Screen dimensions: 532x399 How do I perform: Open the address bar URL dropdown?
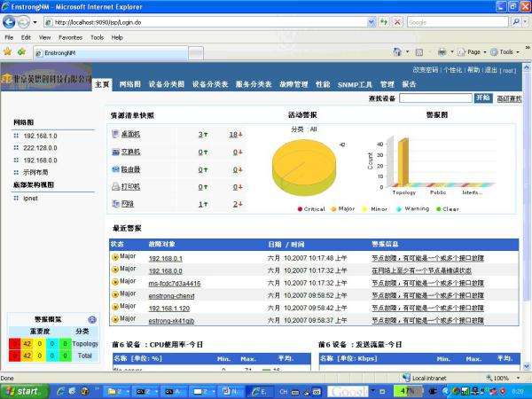pos(372,22)
